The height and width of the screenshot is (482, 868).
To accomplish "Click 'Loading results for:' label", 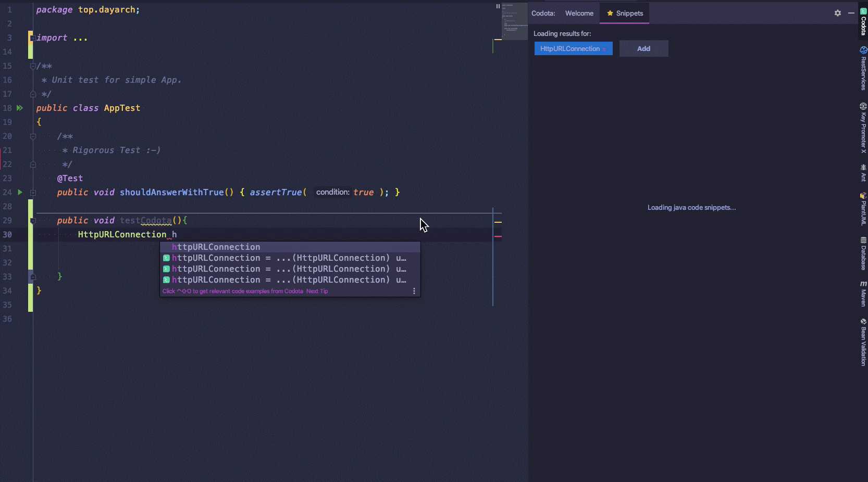I will [x=562, y=33].
